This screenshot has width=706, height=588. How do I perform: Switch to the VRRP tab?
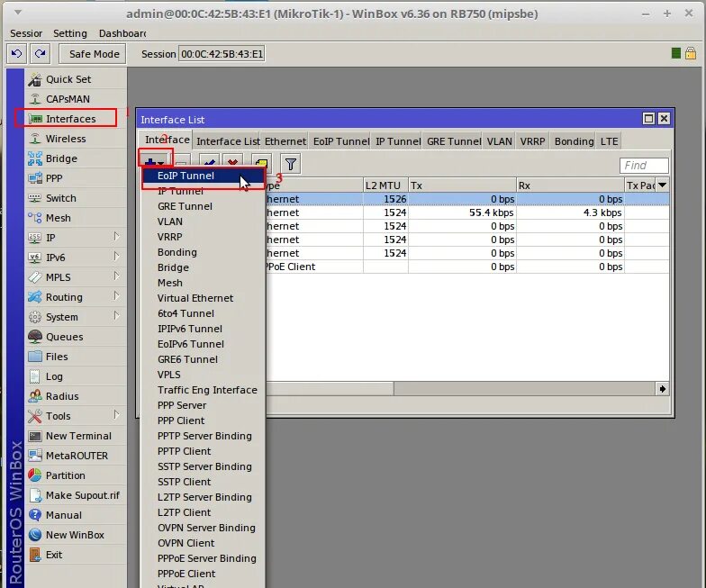coord(532,141)
